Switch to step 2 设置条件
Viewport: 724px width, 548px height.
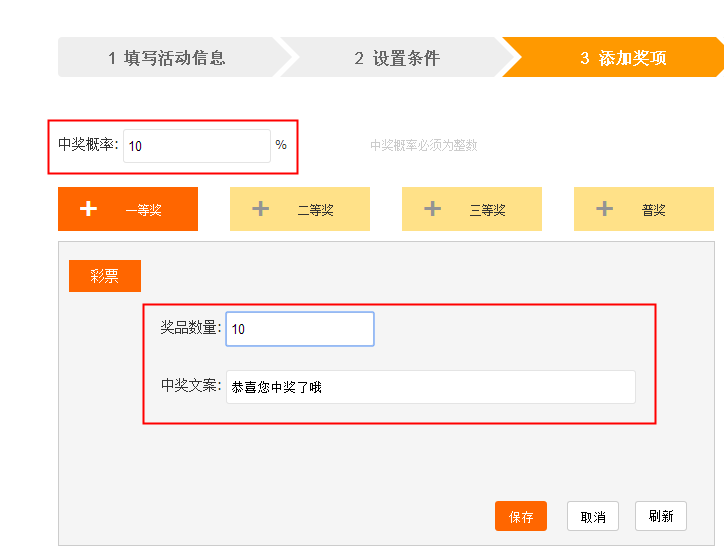(396, 58)
